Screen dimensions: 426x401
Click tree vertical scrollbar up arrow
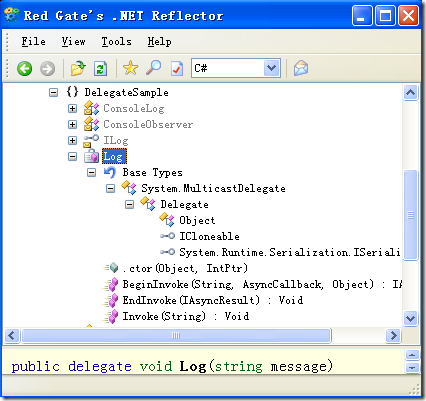pos(410,93)
